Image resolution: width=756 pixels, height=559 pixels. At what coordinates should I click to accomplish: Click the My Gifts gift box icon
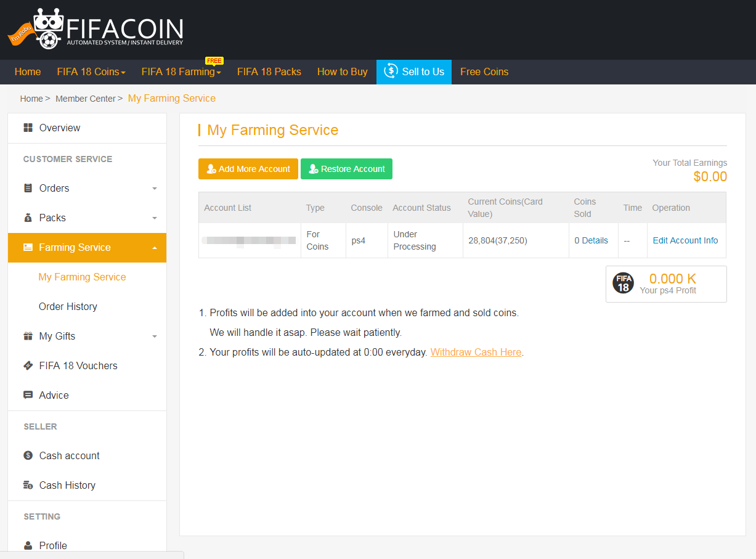click(x=28, y=336)
